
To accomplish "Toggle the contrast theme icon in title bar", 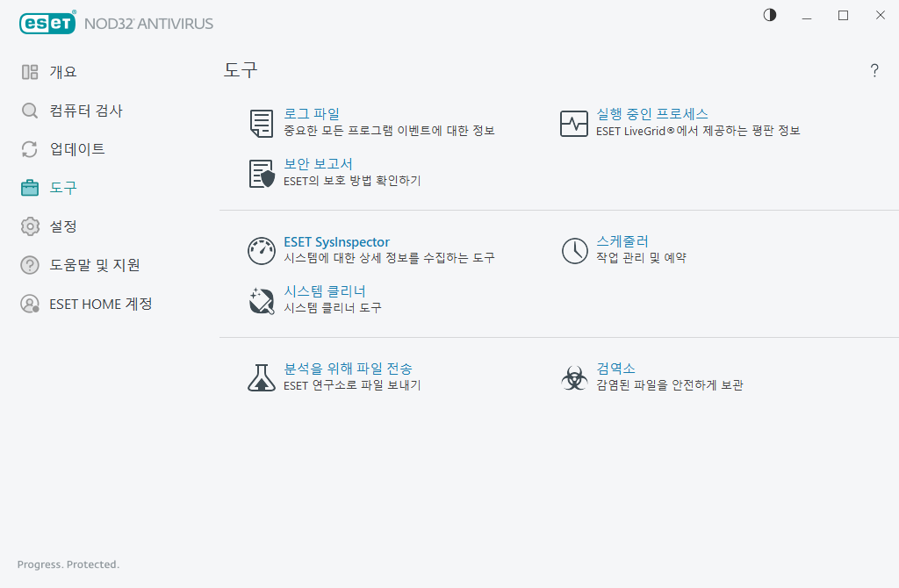I will click(770, 15).
